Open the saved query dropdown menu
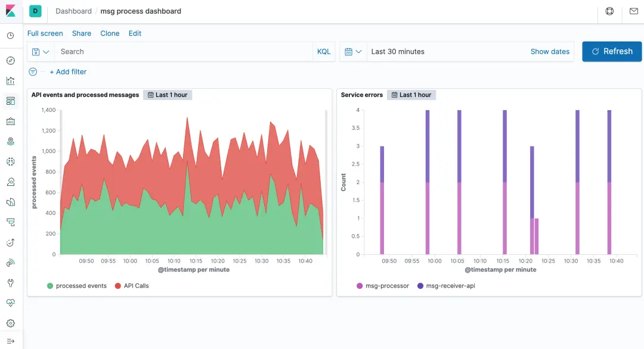This screenshot has width=644, height=349. click(41, 52)
